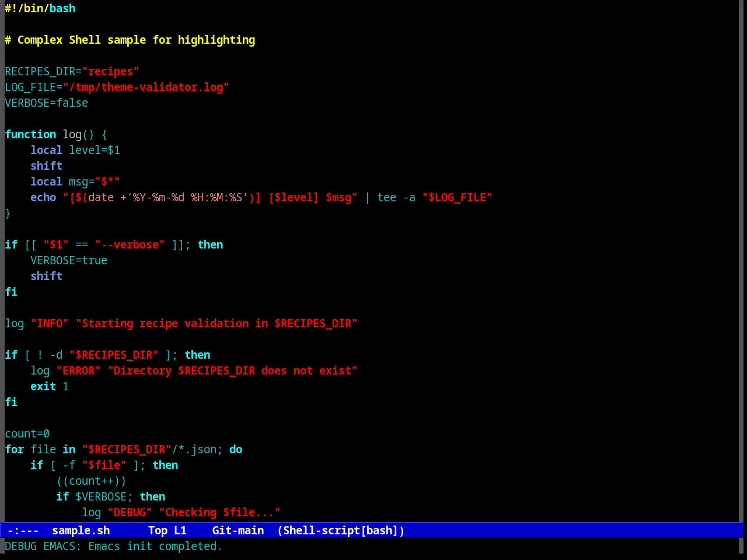
Task: Click the 'echo' command in the log function
Action: point(43,197)
